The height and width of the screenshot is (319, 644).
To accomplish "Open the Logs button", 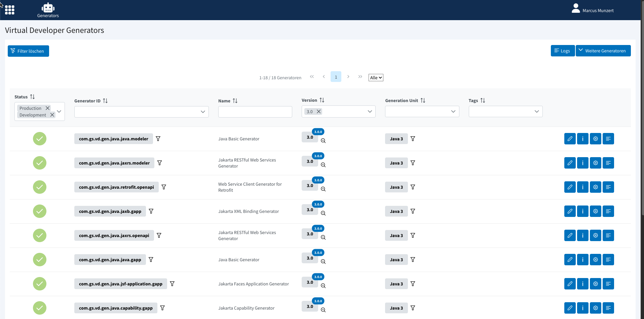I will 563,51.
